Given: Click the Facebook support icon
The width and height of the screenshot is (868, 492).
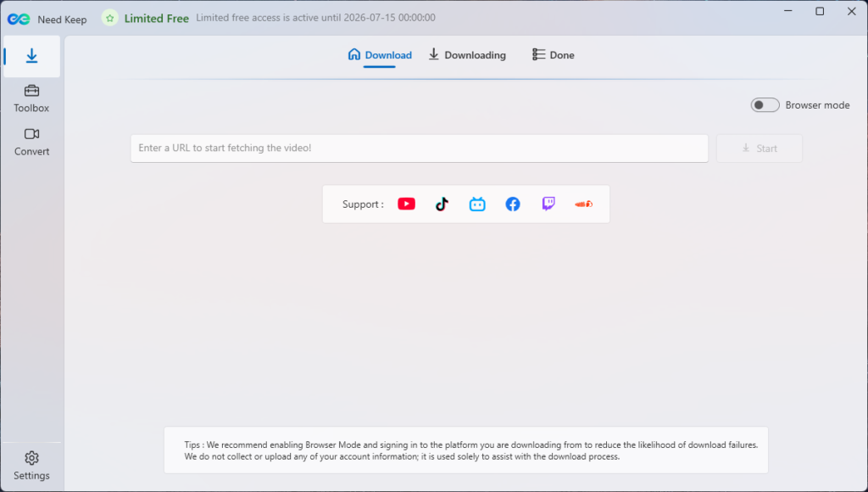Looking at the screenshot, I should 513,204.
